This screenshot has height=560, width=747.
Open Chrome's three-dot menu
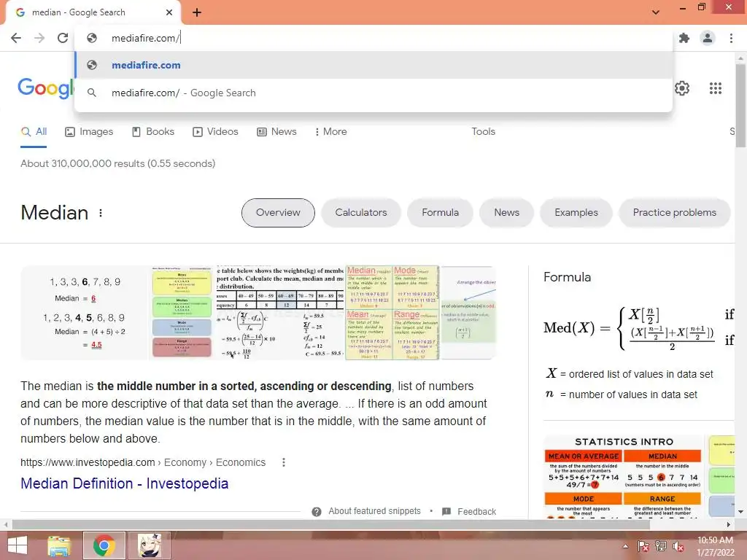731,38
